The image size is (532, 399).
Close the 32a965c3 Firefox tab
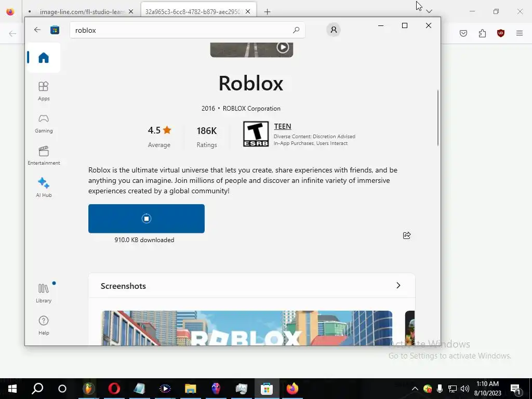248,11
